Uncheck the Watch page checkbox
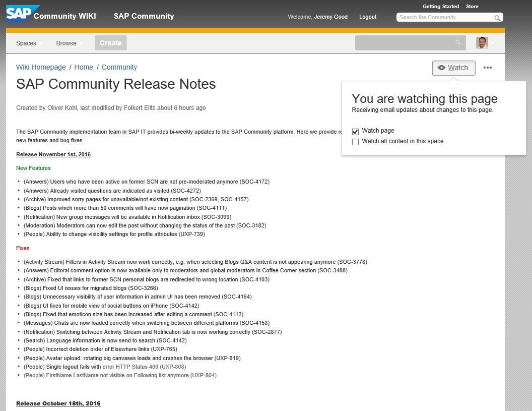The image size is (532, 411). point(355,131)
